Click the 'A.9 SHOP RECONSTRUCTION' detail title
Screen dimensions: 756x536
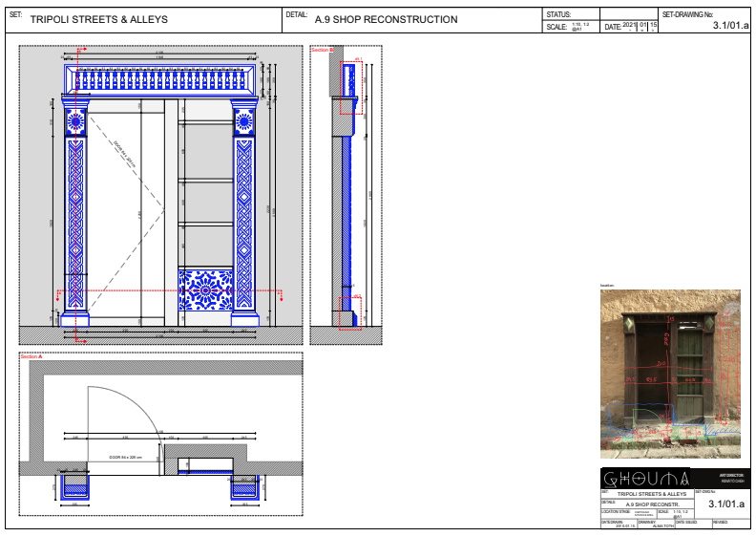[x=387, y=19]
